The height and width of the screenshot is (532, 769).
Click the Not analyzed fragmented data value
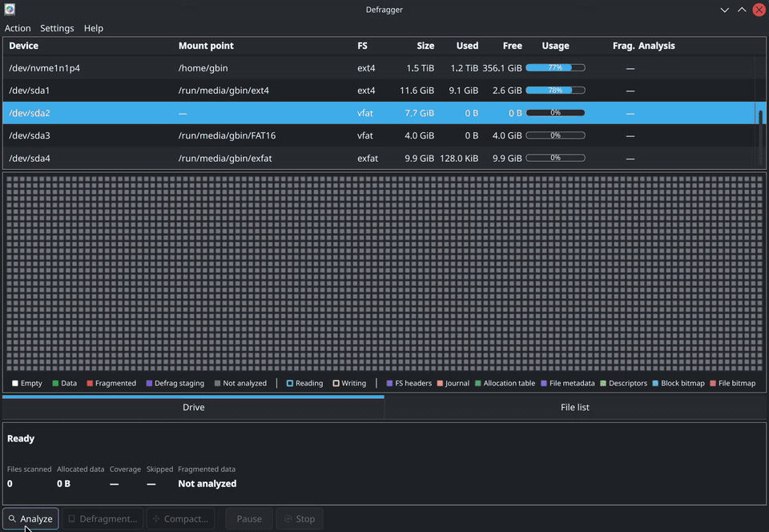pos(207,483)
